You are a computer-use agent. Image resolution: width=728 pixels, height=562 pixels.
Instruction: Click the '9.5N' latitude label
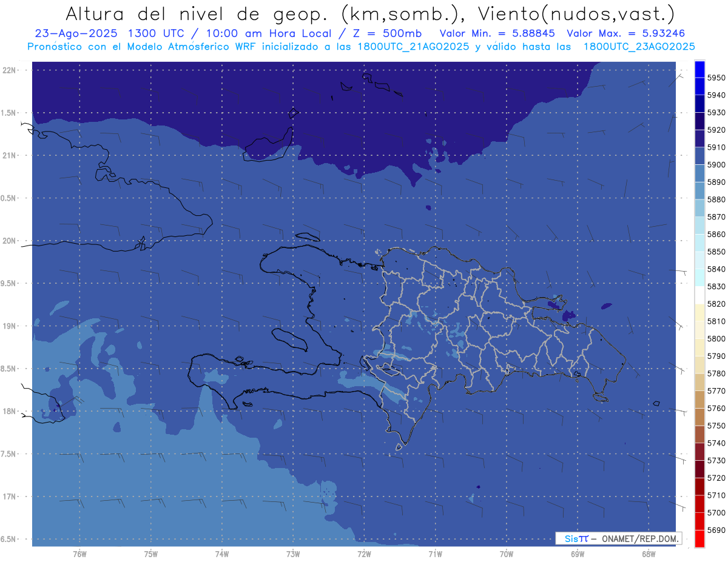tap(8, 284)
